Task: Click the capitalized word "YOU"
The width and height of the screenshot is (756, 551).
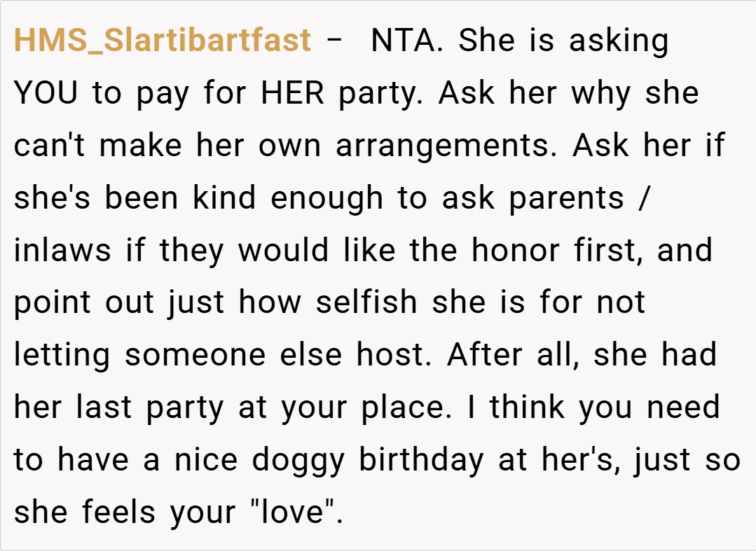Action: 46,93
